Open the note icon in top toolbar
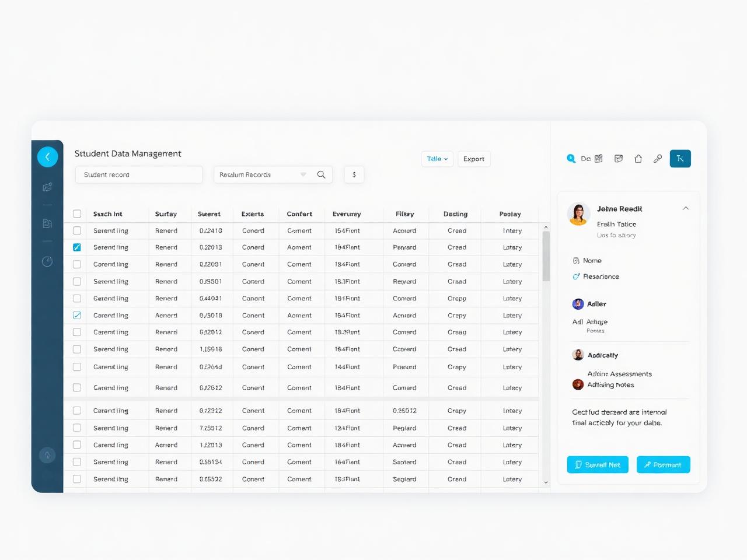The image size is (747, 560). 619,159
